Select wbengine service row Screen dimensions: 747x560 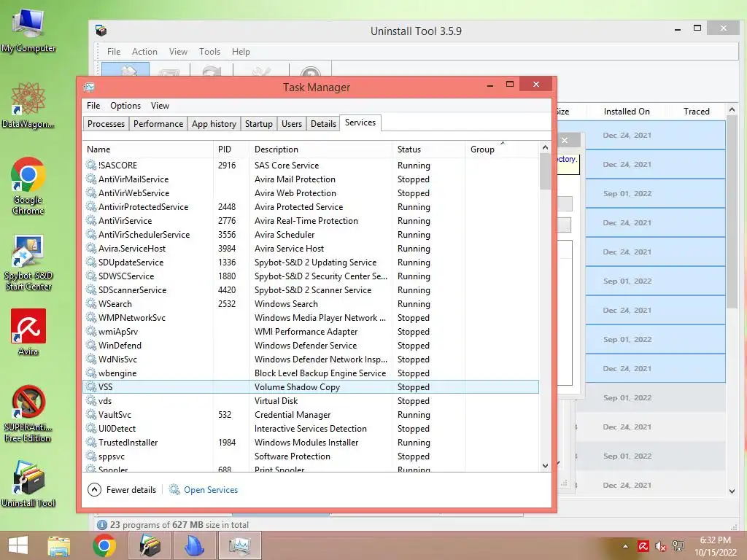pyautogui.click(x=311, y=373)
